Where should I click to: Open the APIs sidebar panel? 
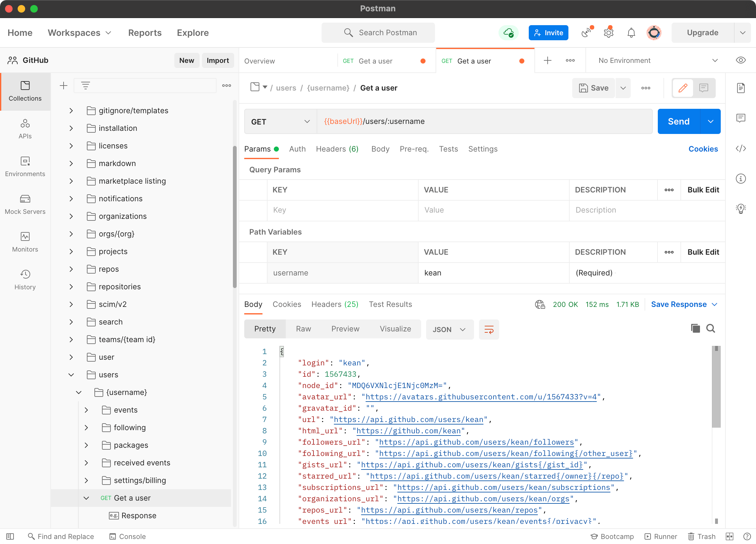coord(25,129)
